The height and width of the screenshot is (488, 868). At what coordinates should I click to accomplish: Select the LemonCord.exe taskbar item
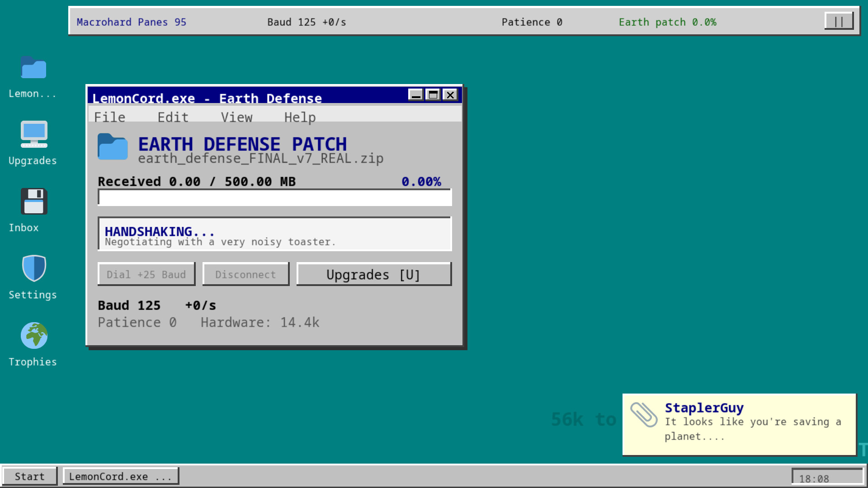pos(120,476)
